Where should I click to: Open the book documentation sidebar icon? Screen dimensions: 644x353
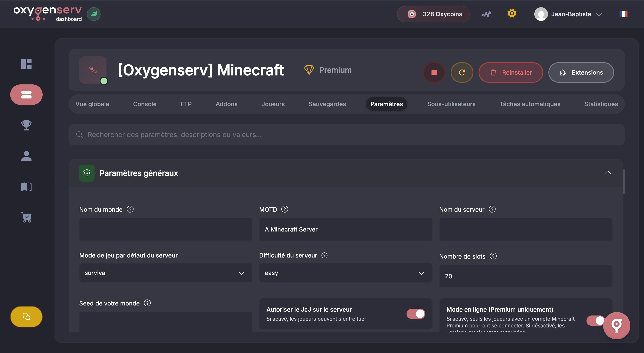(x=26, y=187)
